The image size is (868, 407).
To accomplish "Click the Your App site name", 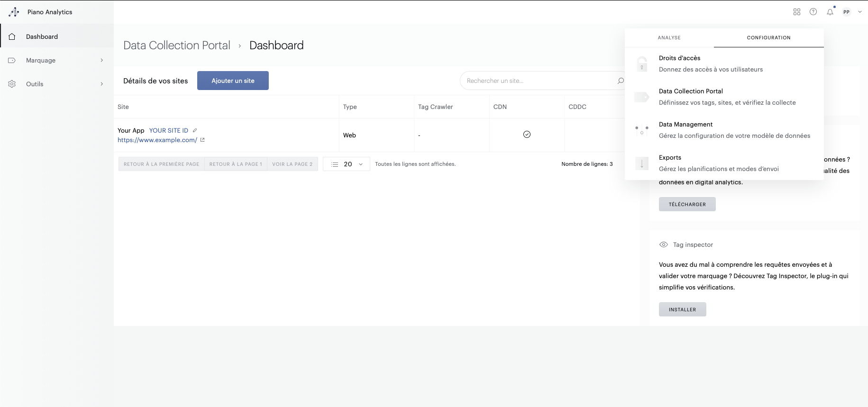I will [131, 130].
